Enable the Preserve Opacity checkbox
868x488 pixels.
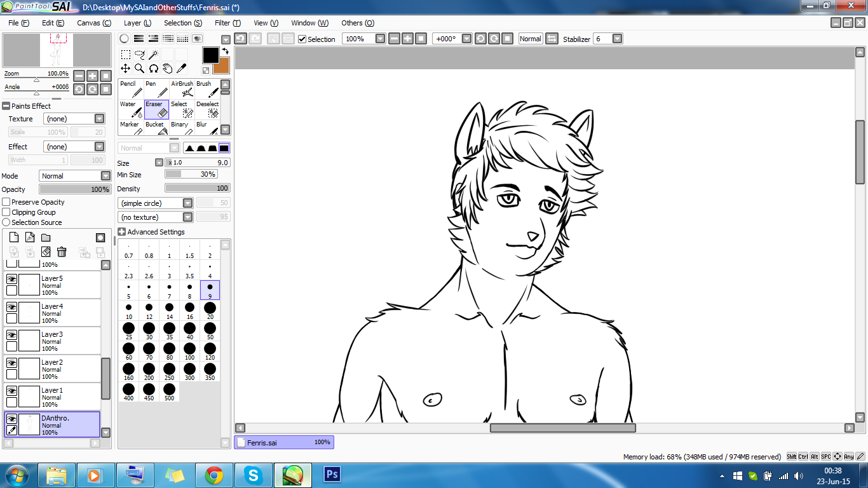coord(6,202)
